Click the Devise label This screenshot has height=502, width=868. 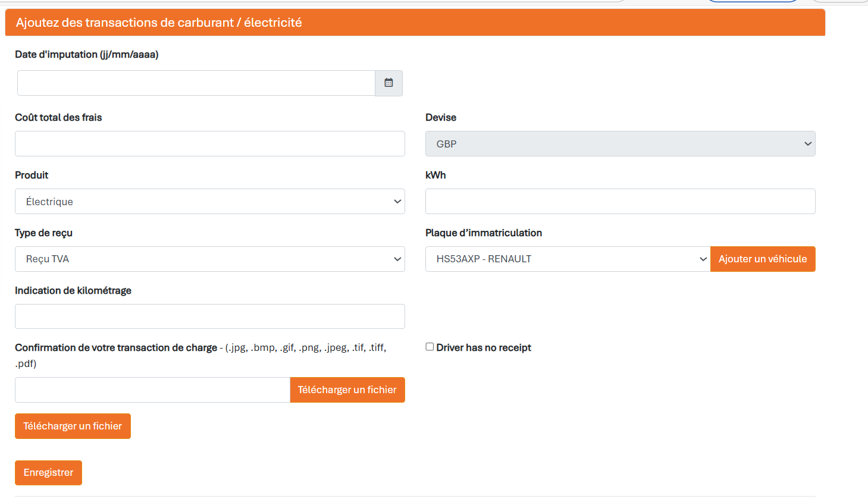441,118
